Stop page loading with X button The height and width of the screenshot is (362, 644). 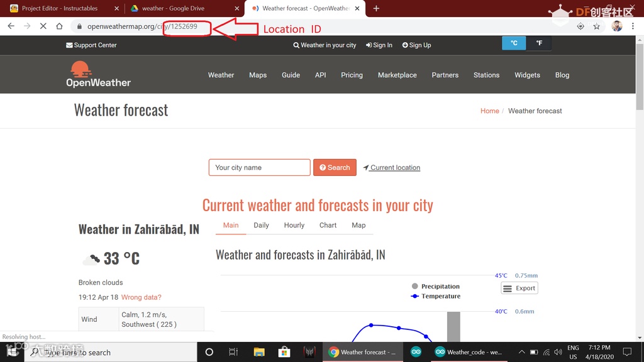(43, 26)
